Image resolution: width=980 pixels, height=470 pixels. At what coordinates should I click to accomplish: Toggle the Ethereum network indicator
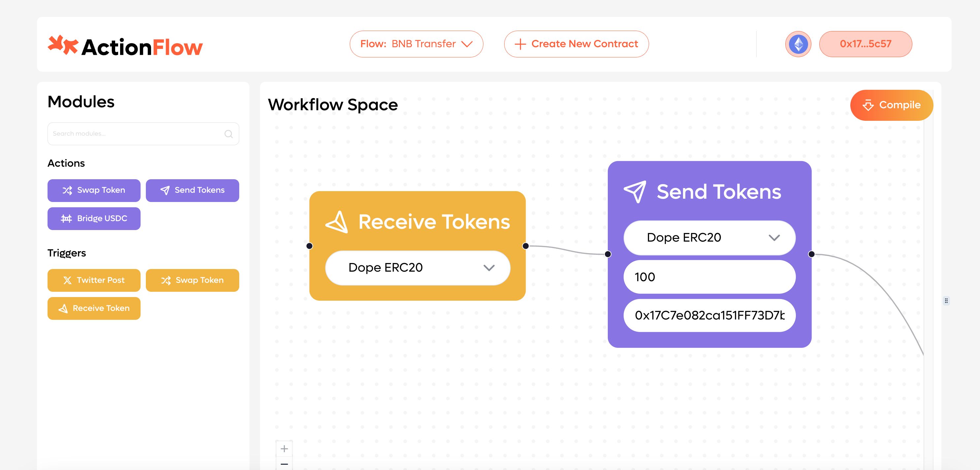coord(798,44)
